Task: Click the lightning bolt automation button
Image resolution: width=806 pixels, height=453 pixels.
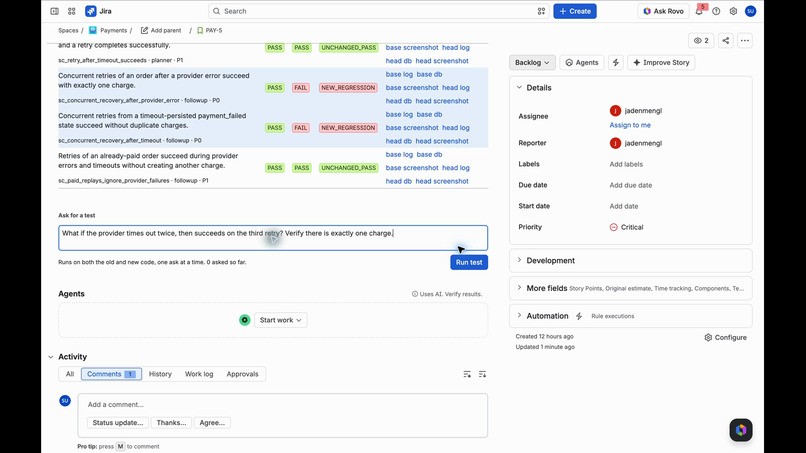Action: click(x=615, y=62)
